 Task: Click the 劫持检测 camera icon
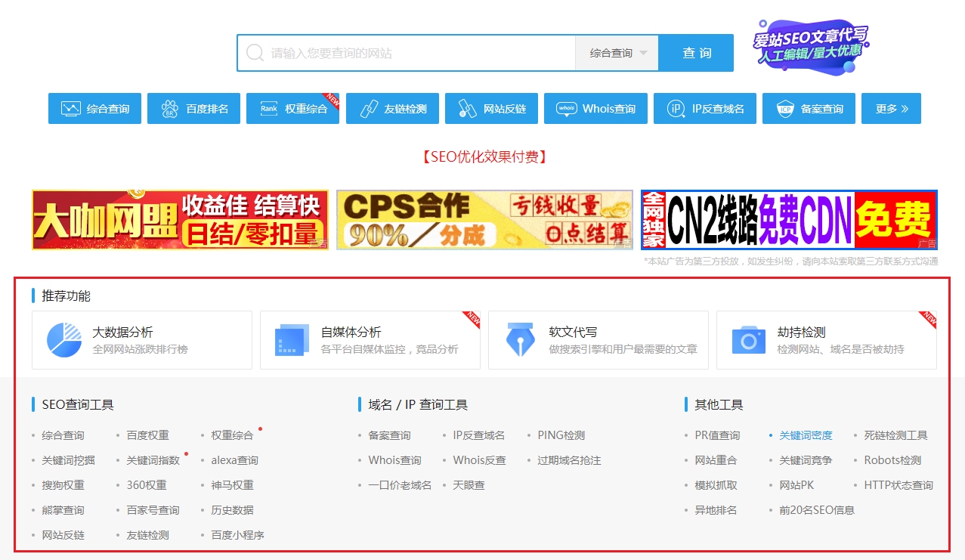(x=748, y=340)
